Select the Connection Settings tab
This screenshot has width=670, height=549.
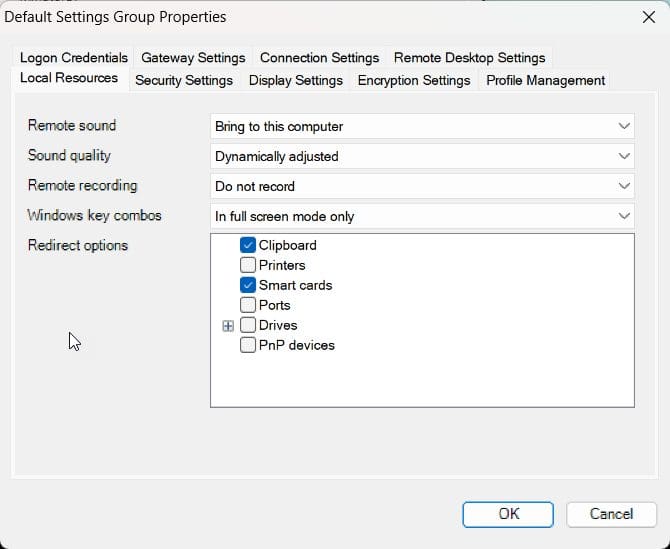tap(319, 58)
